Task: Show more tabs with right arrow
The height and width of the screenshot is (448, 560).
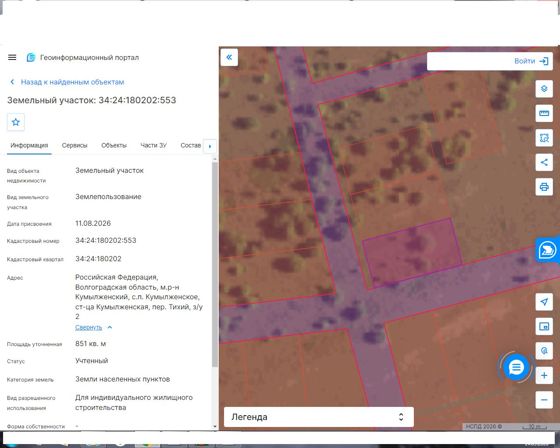Action: (210, 146)
